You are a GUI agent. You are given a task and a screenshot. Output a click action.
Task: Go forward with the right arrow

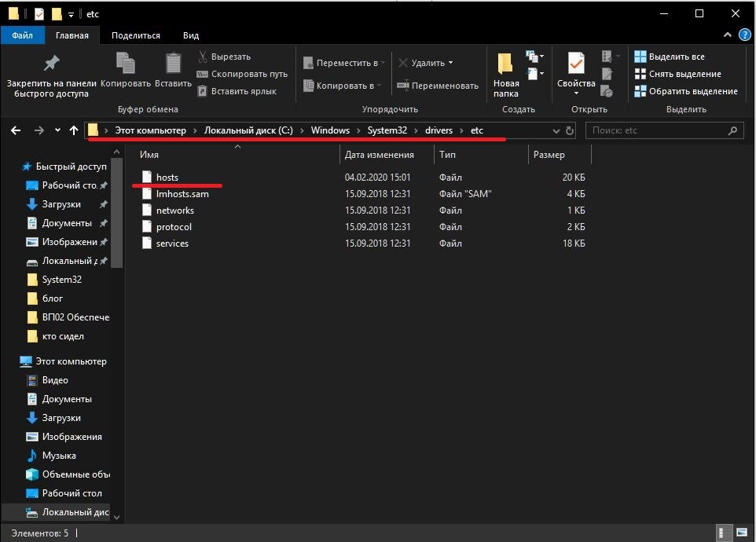coord(39,130)
